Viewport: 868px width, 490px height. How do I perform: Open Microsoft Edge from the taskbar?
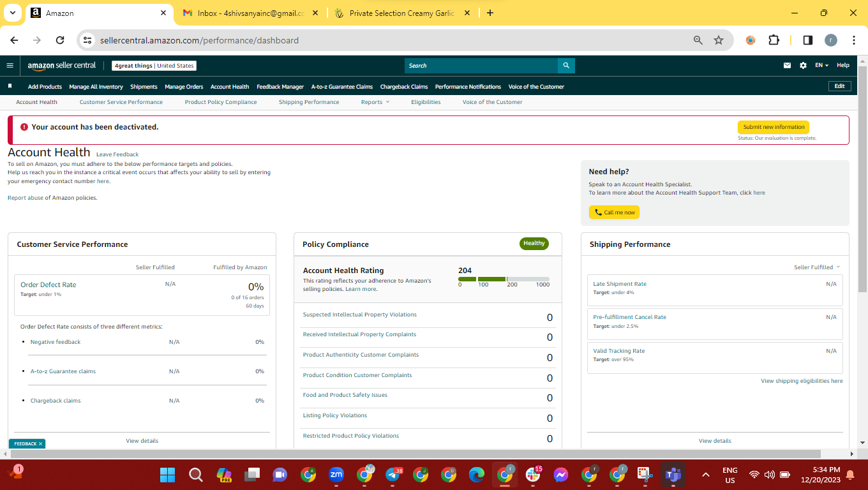pyautogui.click(x=477, y=475)
